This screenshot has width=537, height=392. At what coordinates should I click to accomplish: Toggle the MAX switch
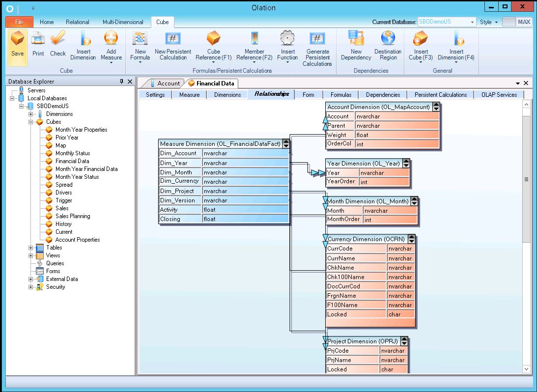pos(517,22)
